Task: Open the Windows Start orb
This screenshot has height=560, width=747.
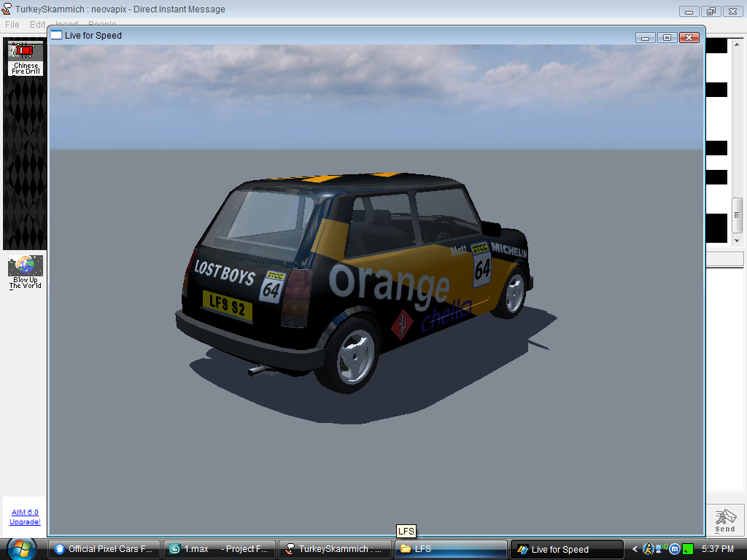Action: click(21, 549)
